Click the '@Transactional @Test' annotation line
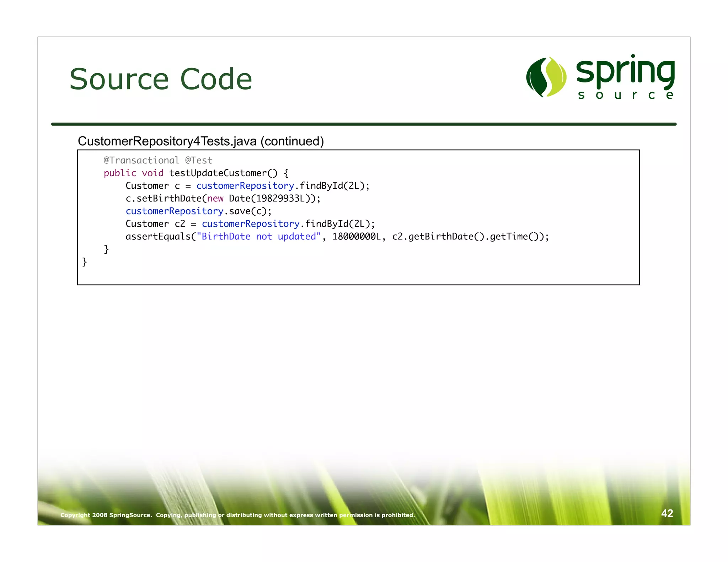The height and width of the screenshot is (562, 728). 158,160
